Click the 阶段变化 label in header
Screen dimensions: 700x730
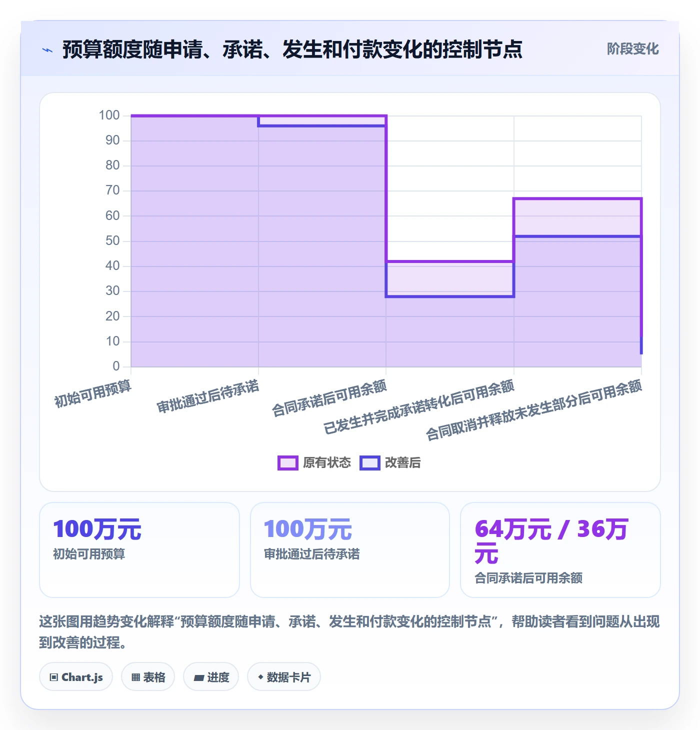tap(632, 49)
